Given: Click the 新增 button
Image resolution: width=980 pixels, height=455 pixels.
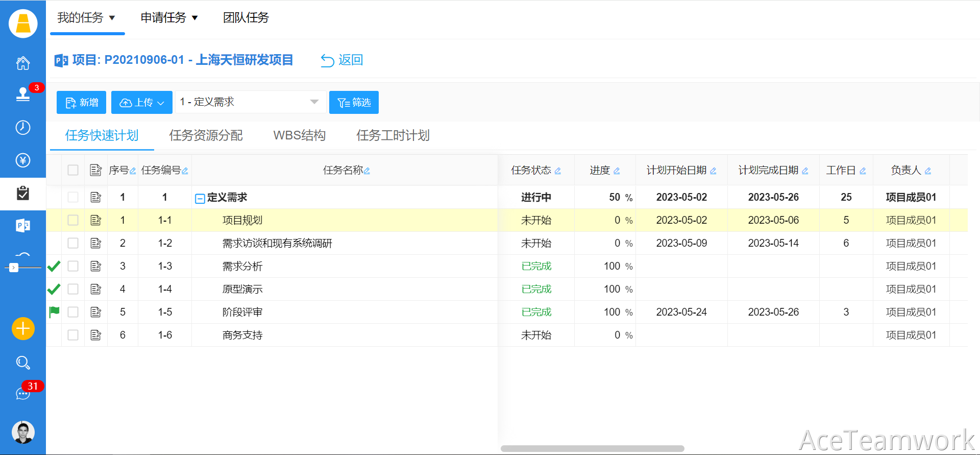Looking at the screenshot, I should coord(81,103).
